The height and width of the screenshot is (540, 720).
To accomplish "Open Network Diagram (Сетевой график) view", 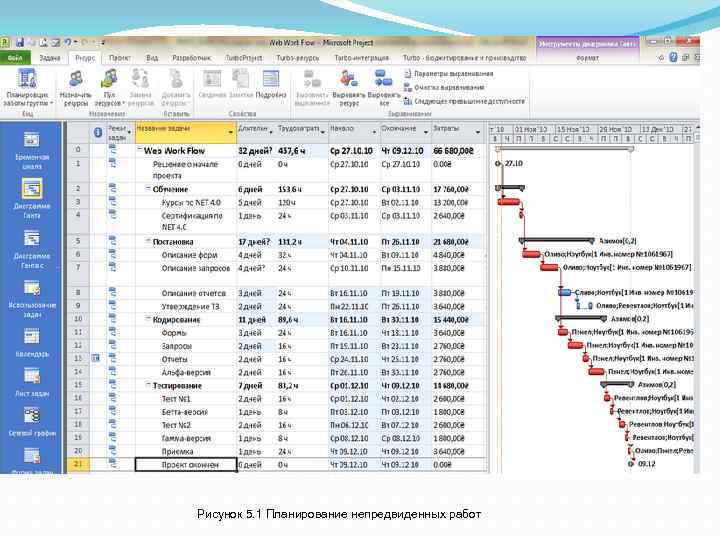I will [32, 422].
